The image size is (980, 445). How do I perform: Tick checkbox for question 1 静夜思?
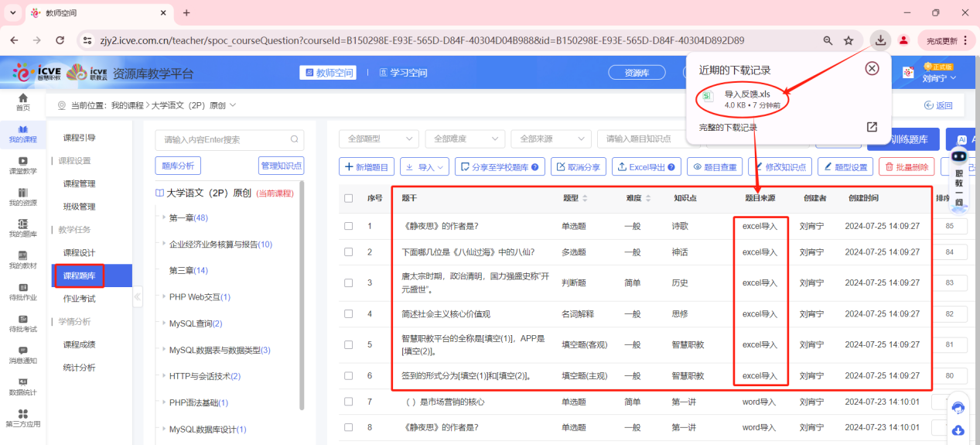[x=349, y=226]
